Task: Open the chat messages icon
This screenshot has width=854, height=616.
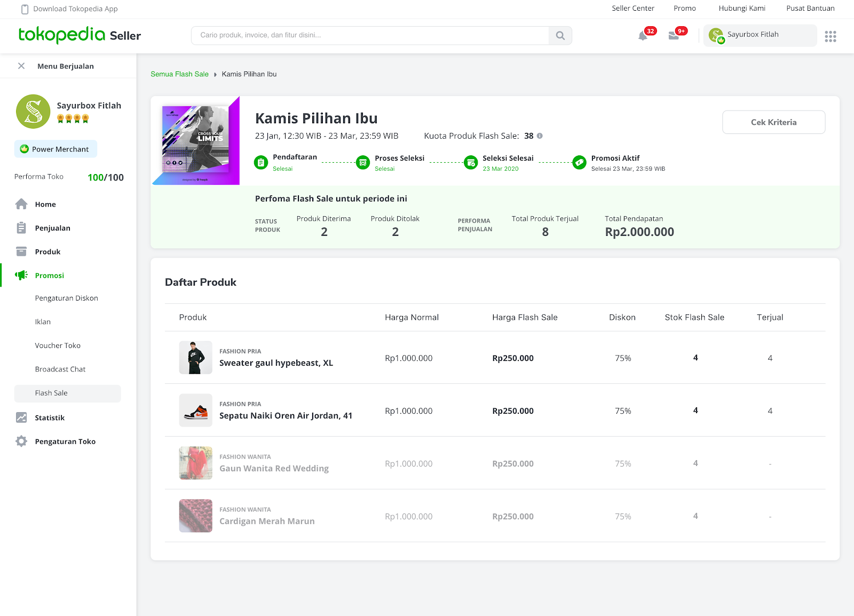Action: coord(674,35)
